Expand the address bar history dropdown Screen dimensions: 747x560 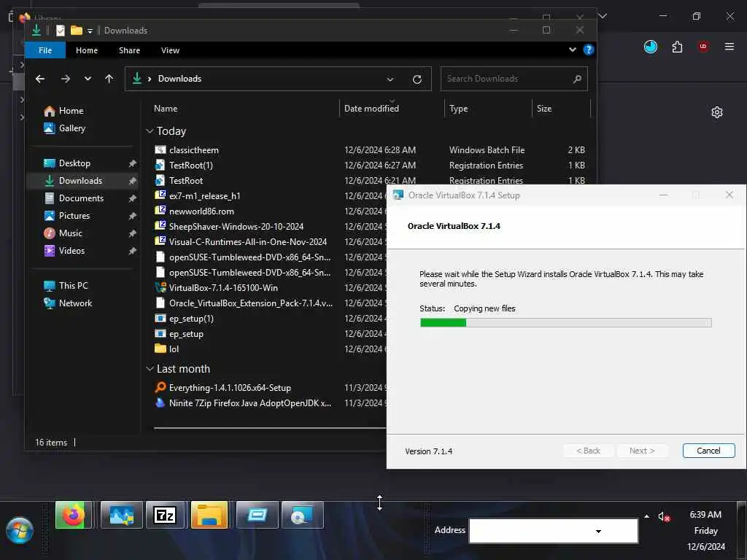pyautogui.click(x=390, y=79)
